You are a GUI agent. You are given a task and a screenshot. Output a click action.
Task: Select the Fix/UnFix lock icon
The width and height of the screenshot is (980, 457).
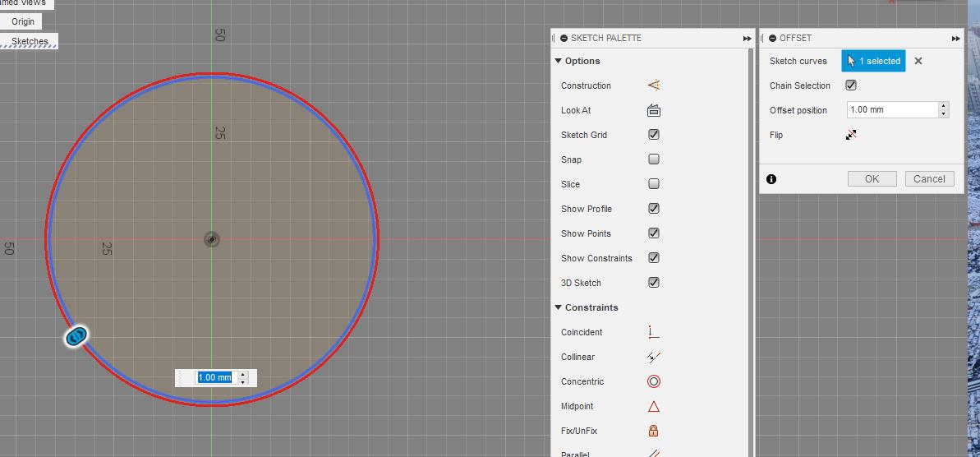[x=654, y=431]
